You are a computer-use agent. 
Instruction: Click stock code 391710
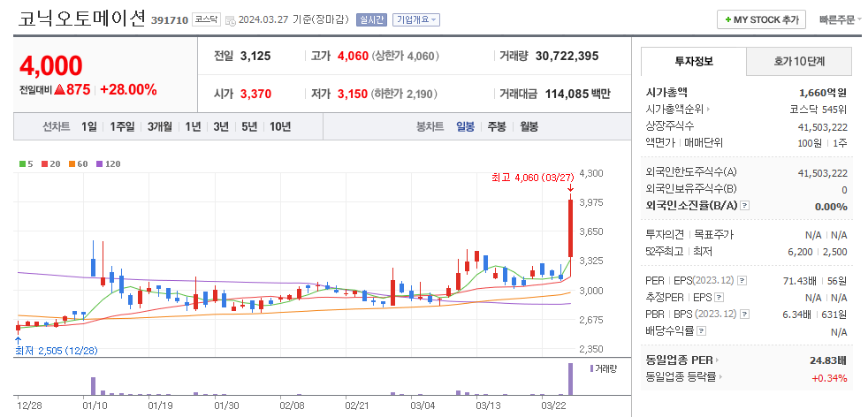[169, 20]
